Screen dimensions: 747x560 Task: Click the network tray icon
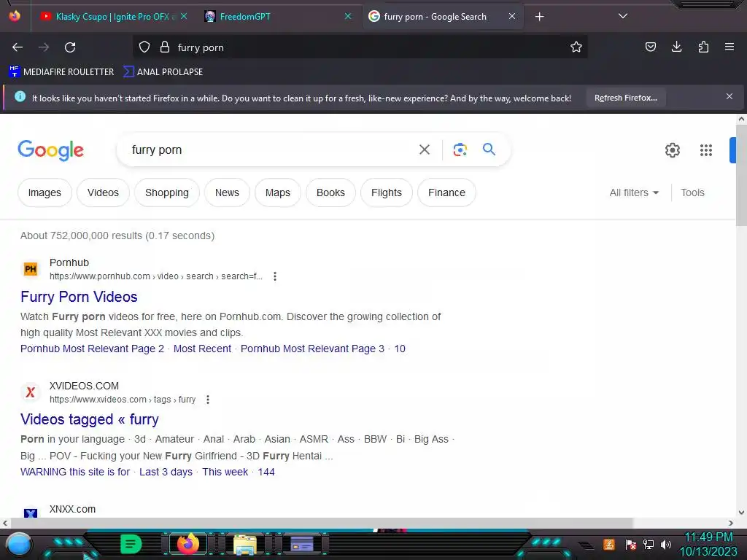click(648, 544)
